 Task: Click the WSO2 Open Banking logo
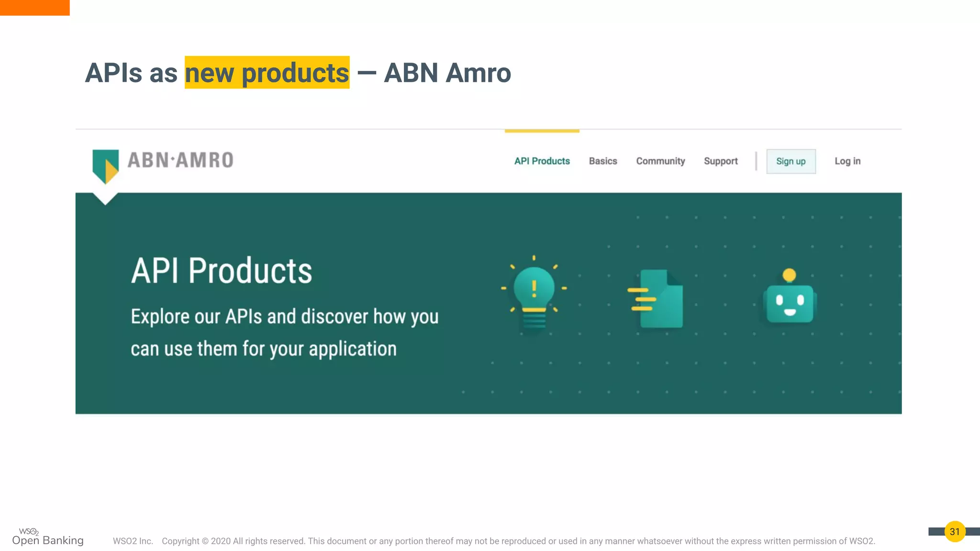47,537
